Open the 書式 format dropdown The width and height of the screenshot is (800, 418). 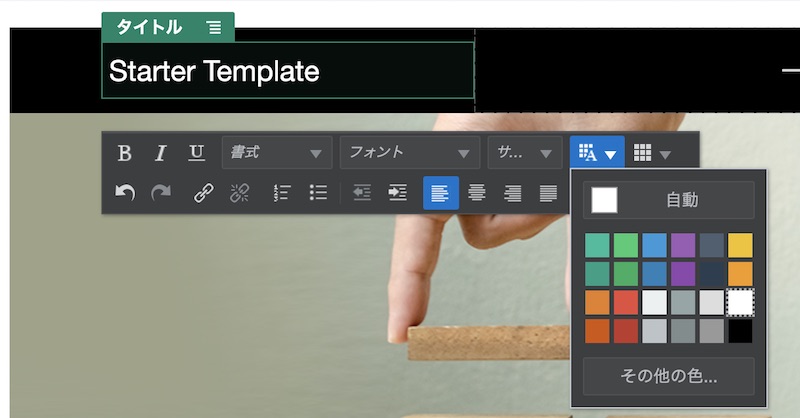click(276, 153)
